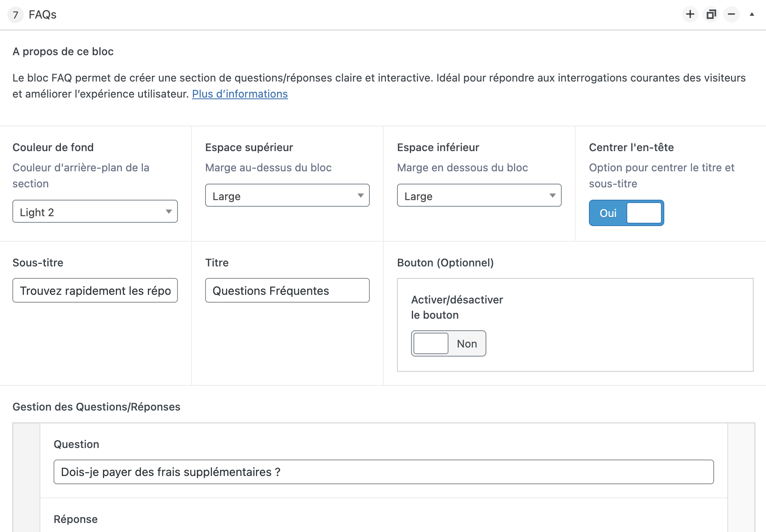Open the Couleur de fond dropdown
Viewport: 766px width, 532px height.
coord(95,212)
